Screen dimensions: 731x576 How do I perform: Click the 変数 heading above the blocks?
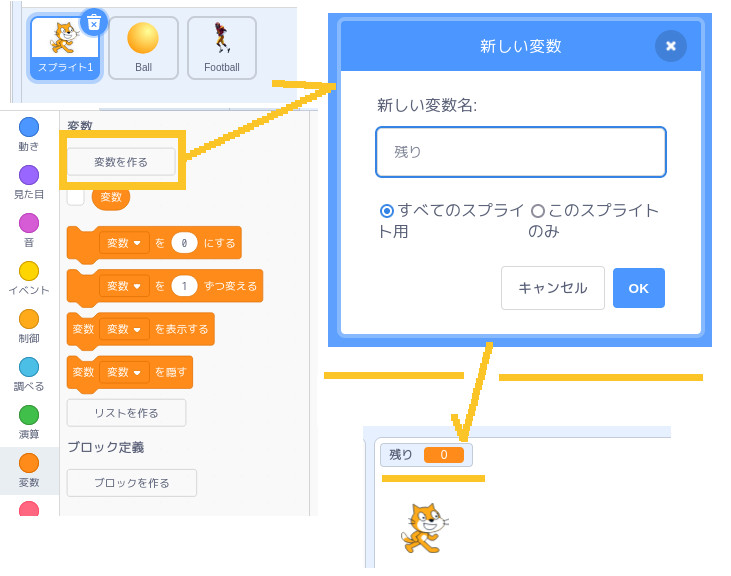(80, 125)
